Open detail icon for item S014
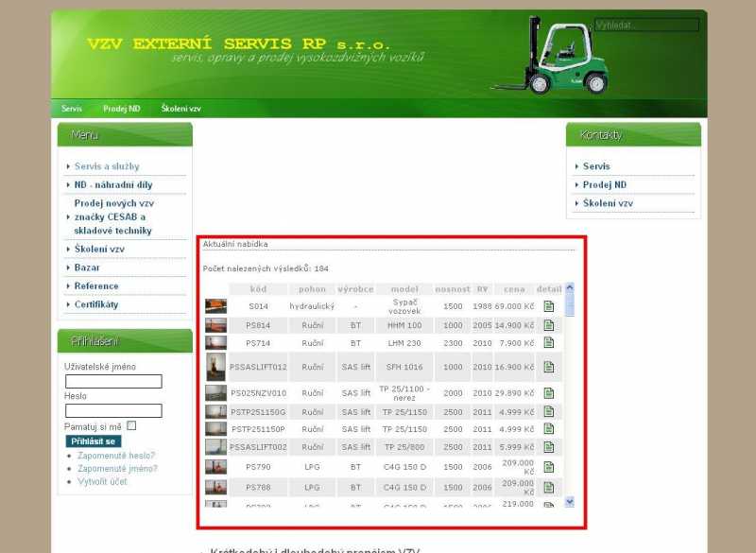756x553 pixels. coord(548,306)
